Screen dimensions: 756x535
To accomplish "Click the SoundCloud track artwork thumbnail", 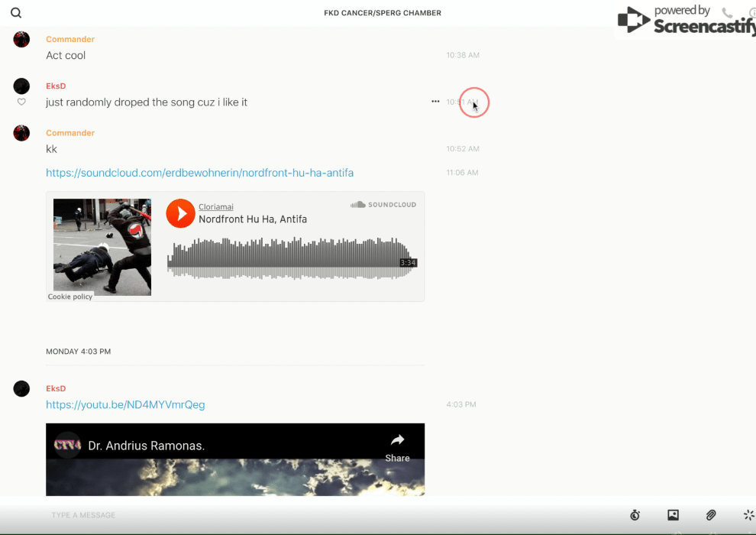I will (102, 247).
